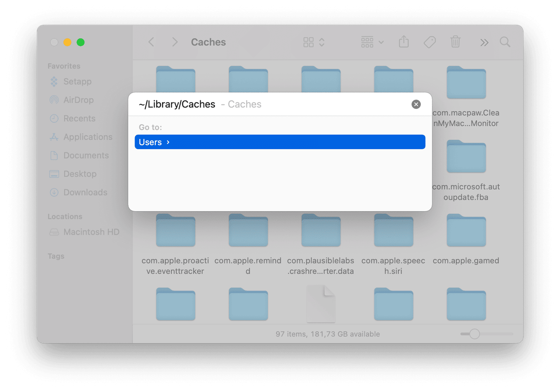Click the Trash icon in the toolbar
The width and height of the screenshot is (560, 392).
point(455,42)
